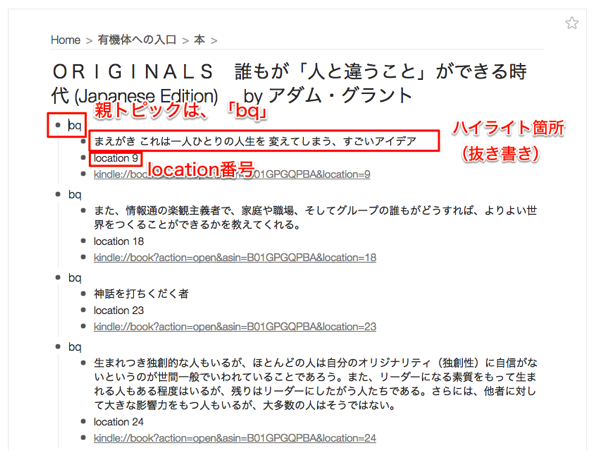599x451 pixels.
Task: Click bullet of the bq above 生まれつき独創的
Action: (x=58, y=347)
